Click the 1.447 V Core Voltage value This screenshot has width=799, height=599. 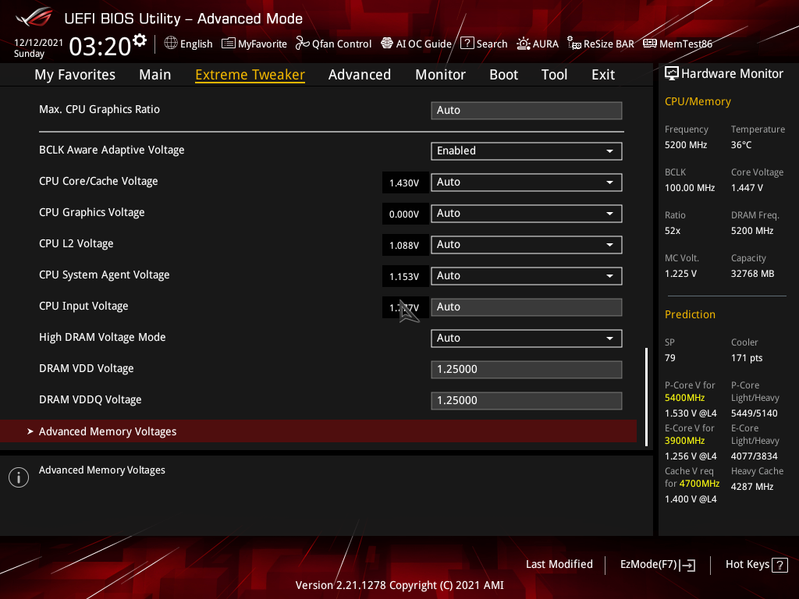pyautogui.click(x=747, y=188)
